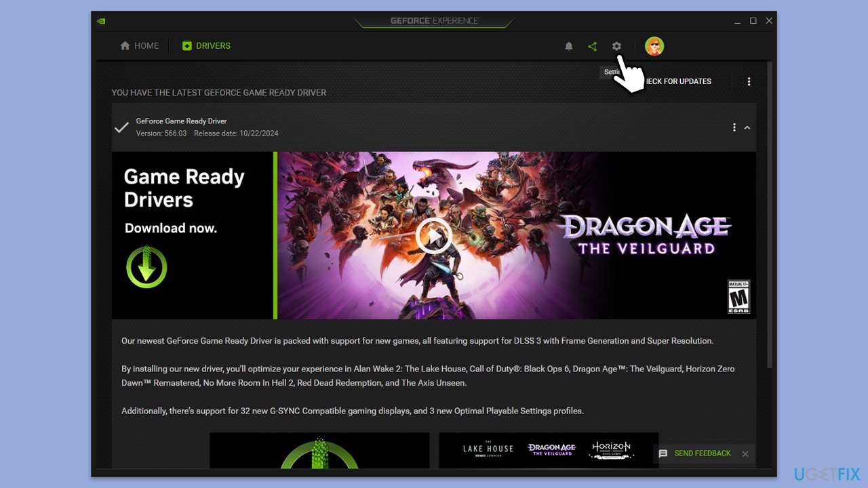This screenshot has width=868, height=488.
Task: Collapse the GeForce Game Ready Driver details
Action: tap(747, 127)
